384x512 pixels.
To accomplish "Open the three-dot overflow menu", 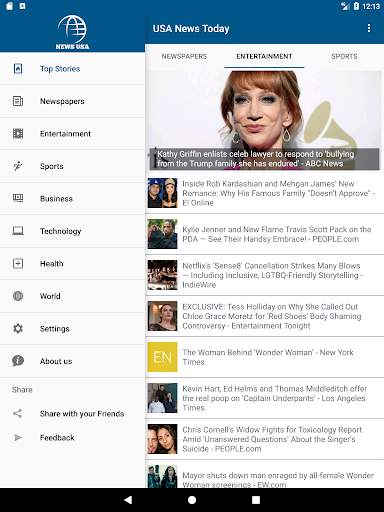I will 369,28.
